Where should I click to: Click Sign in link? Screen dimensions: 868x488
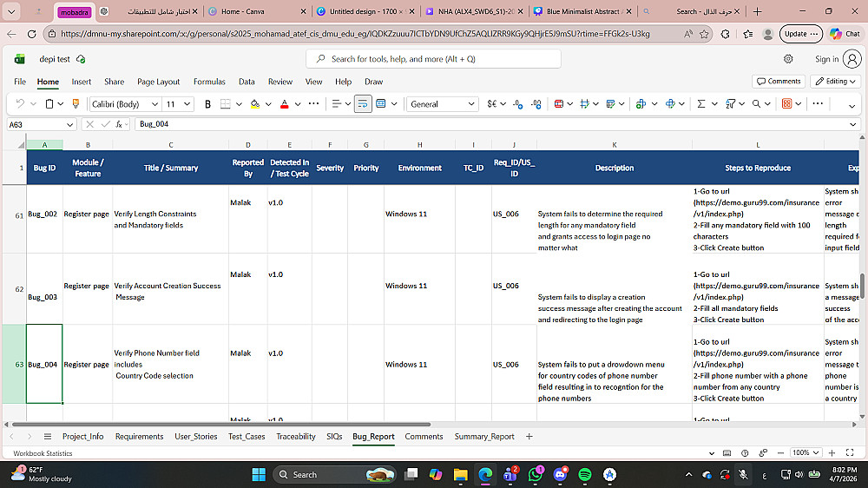click(826, 59)
